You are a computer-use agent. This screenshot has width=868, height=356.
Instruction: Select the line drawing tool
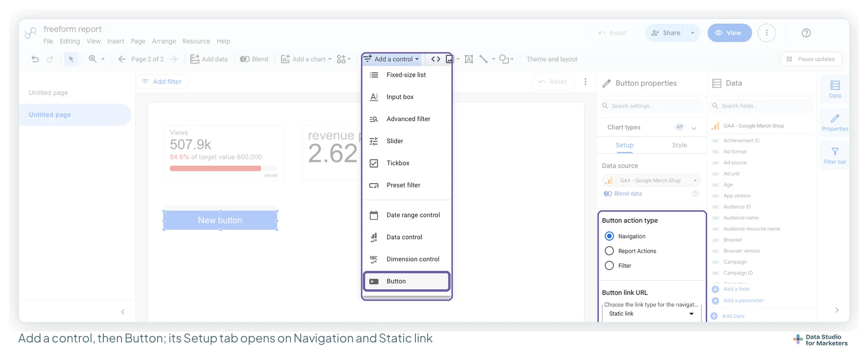484,59
